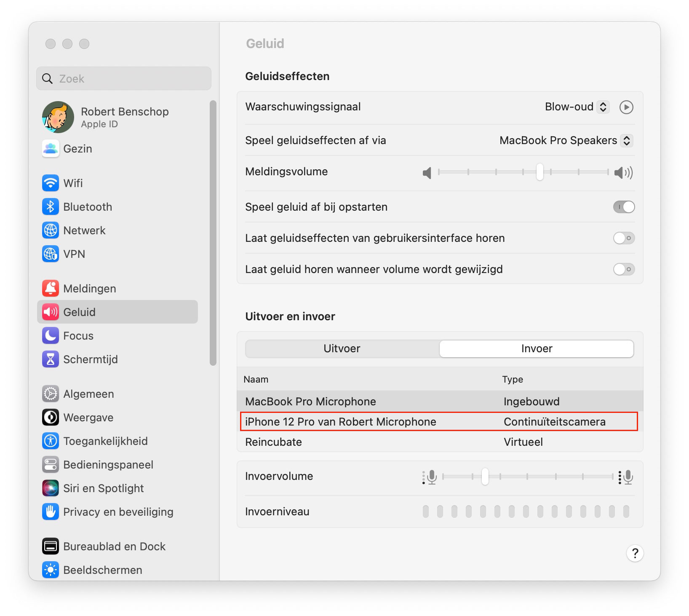Open the Privacy en beveiliging hand icon
Viewport: 689px width, 616px height.
click(51, 512)
